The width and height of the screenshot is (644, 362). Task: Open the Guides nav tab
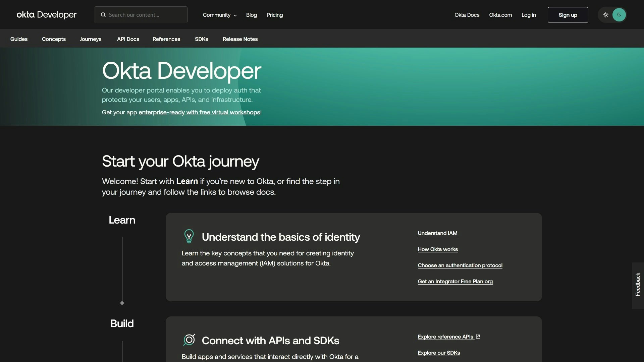19,39
